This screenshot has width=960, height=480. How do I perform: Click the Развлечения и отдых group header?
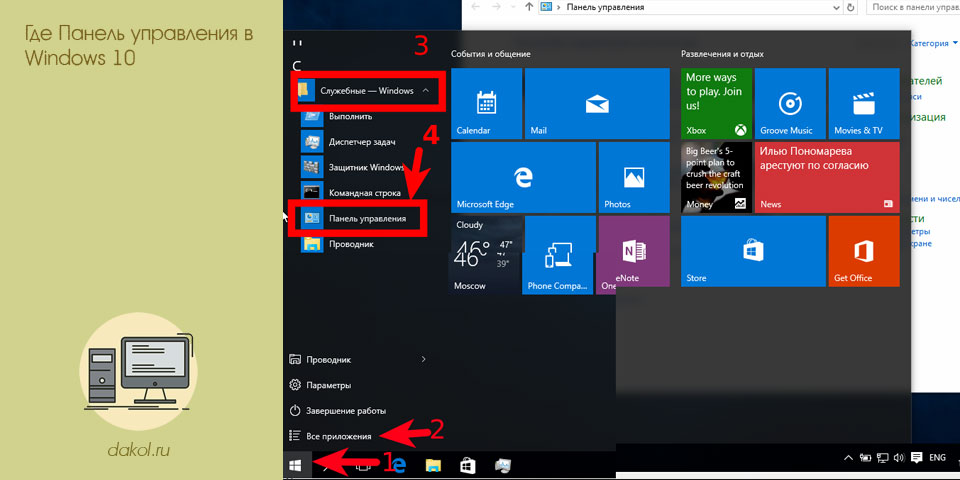[722, 54]
